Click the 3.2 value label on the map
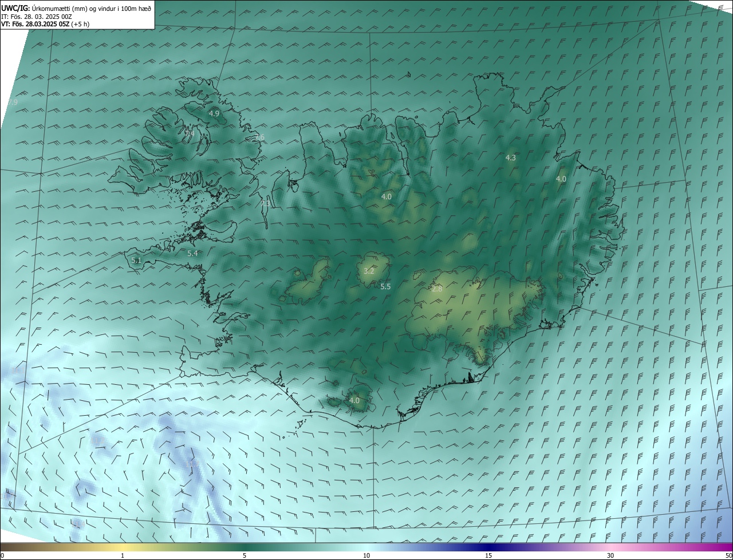 click(x=369, y=271)
